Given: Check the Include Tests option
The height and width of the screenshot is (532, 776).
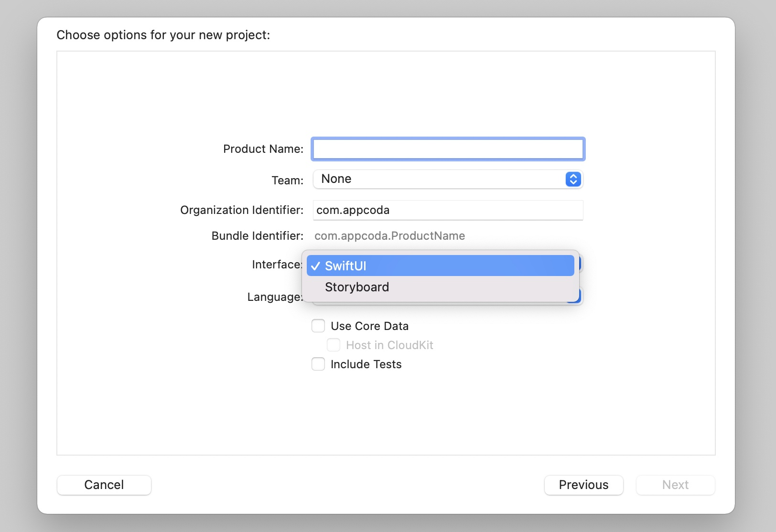Looking at the screenshot, I should pyautogui.click(x=318, y=364).
